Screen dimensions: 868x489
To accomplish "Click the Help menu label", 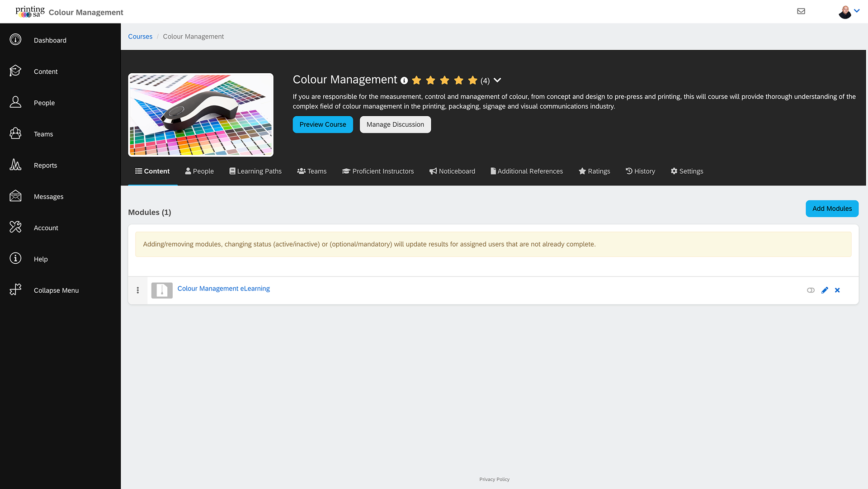I will click(41, 259).
